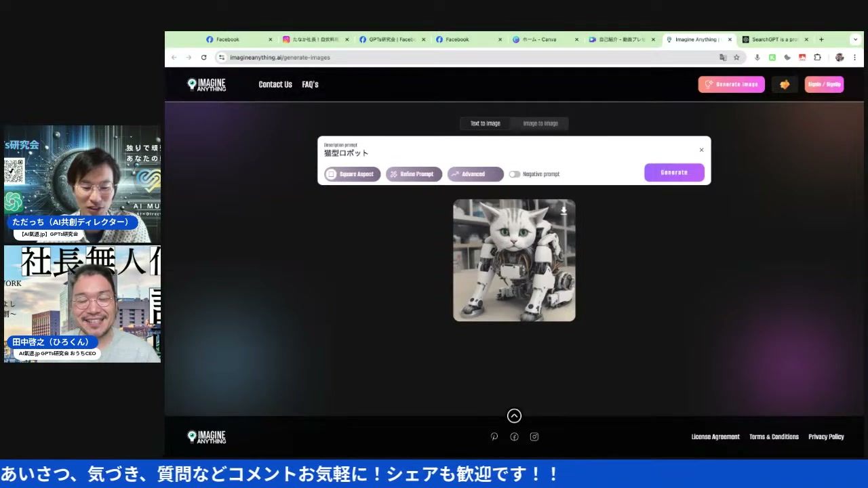The height and width of the screenshot is (488, 868).
Task: Expand the Advanced options
Action: click(475, 174)
